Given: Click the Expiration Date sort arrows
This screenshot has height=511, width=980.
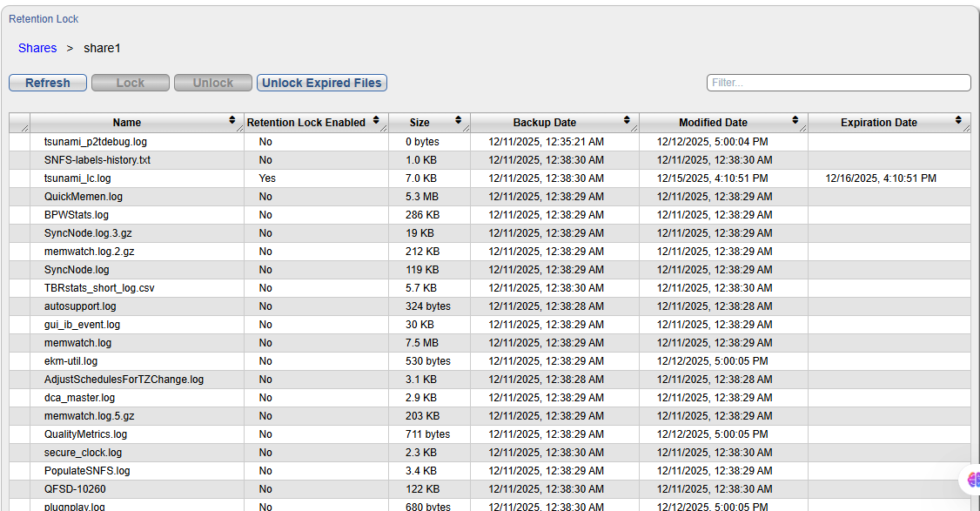Looking at the screenshot, I should pyautogui.click(x=958, y=120).
